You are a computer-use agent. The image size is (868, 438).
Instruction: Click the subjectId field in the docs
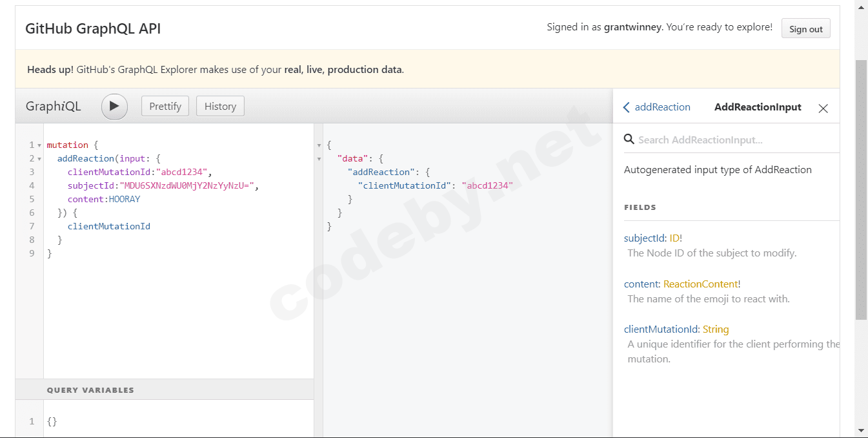[643, 238]
